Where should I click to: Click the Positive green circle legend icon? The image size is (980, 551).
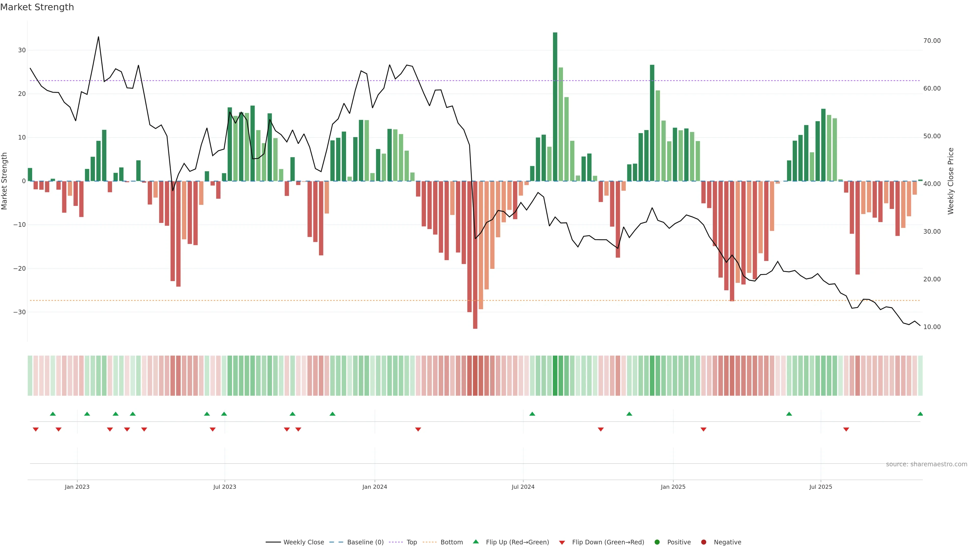657,542
